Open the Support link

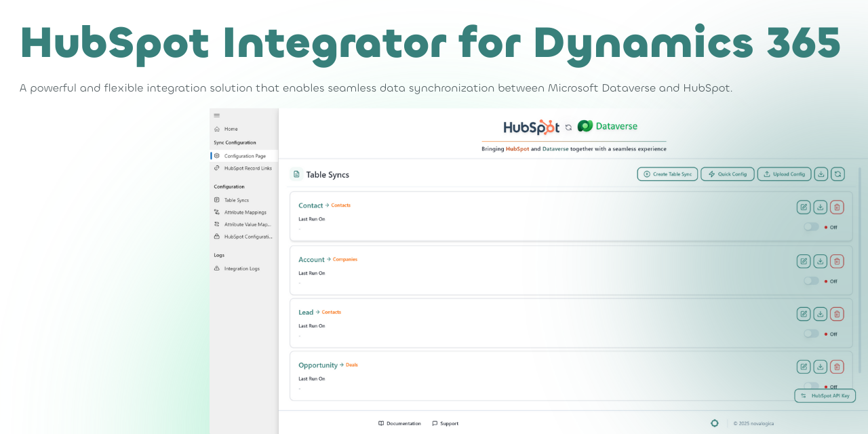[445, 423]
